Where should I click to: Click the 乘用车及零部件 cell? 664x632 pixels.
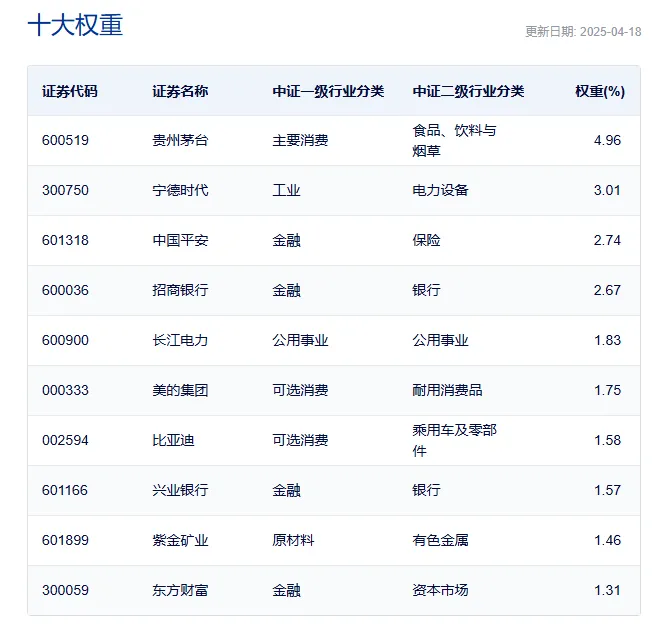[454, 440]
